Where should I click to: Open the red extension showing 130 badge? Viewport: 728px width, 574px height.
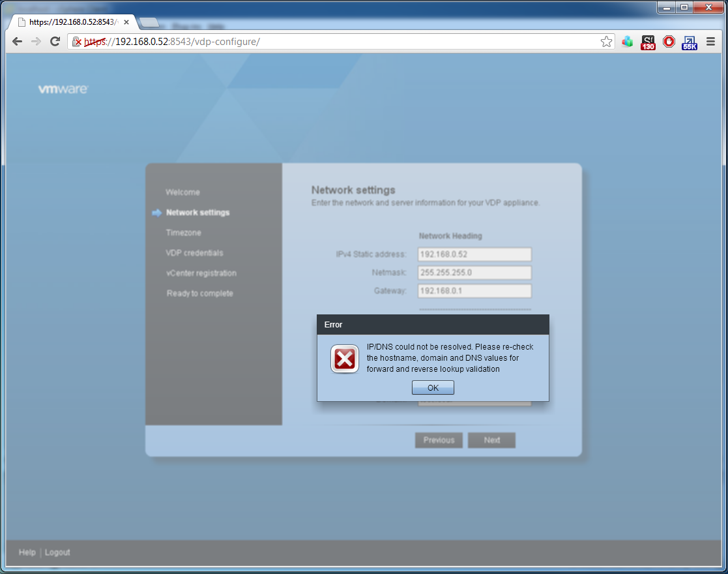tap(648, 42)
